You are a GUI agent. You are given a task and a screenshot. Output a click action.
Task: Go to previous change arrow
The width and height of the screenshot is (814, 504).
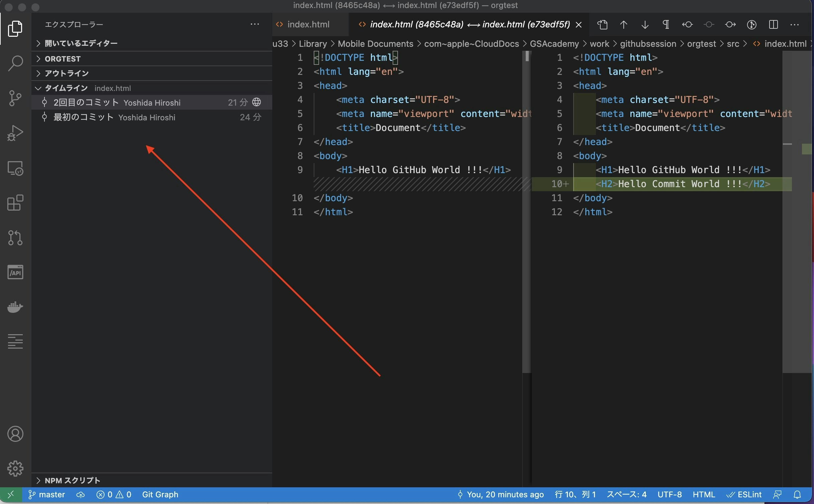click(x=623, y=25)
